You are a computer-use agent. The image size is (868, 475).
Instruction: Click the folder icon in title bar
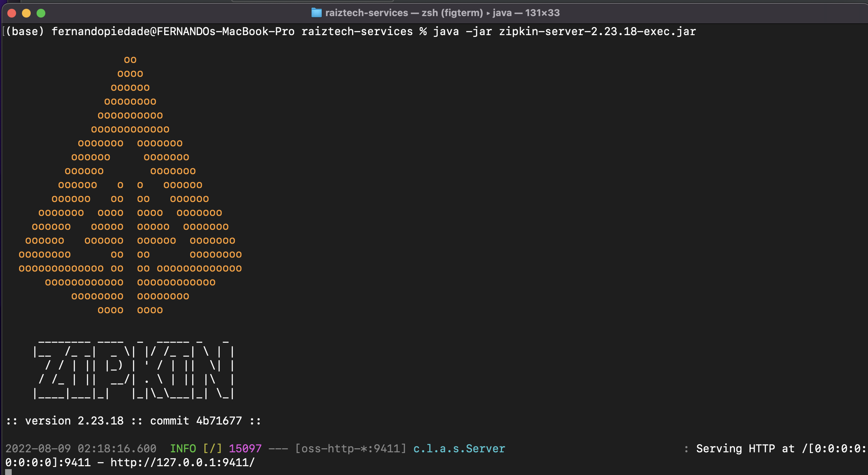pyautogui.click(x=316, y=13)
